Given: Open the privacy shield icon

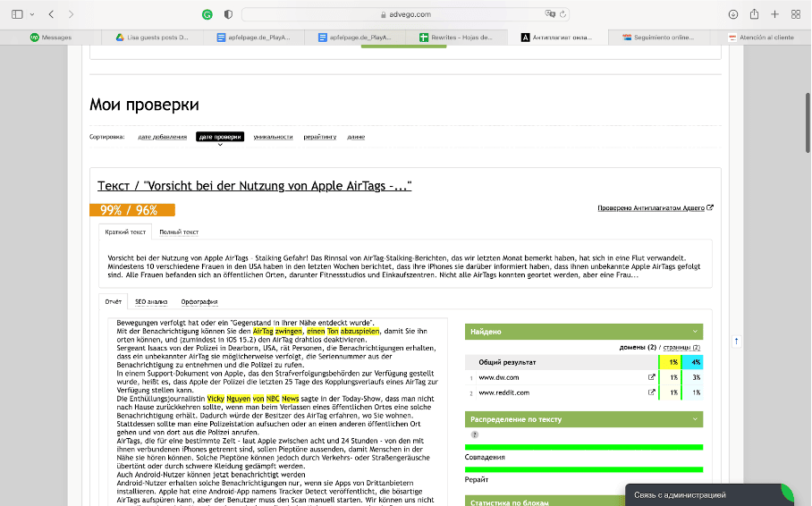Looking at the screenshot, I should coord(228,14).
